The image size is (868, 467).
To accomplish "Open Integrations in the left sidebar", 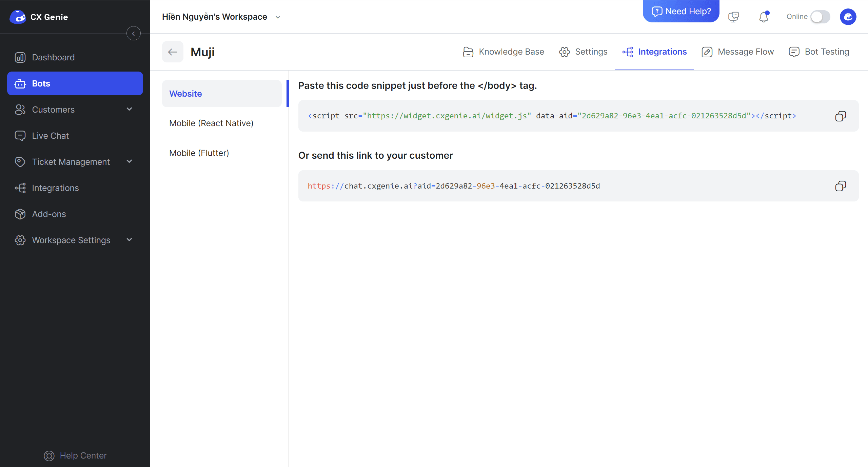I will coord(75,188).
